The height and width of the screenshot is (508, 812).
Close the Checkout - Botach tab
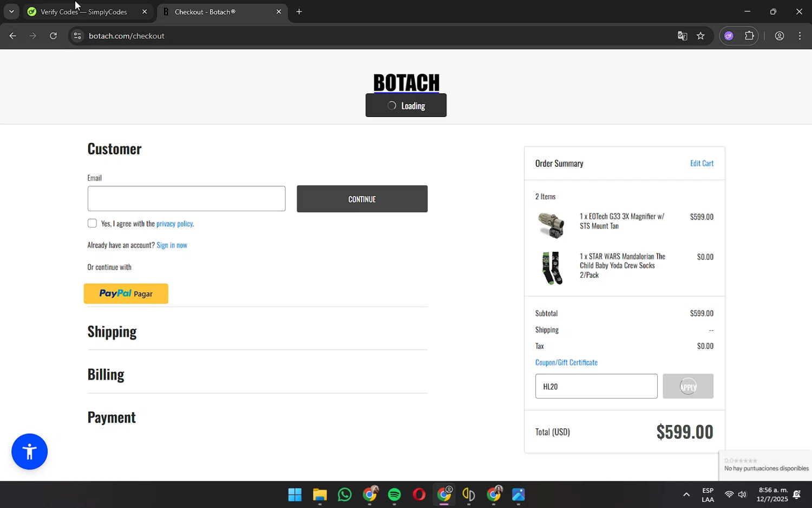pos(279,11)
